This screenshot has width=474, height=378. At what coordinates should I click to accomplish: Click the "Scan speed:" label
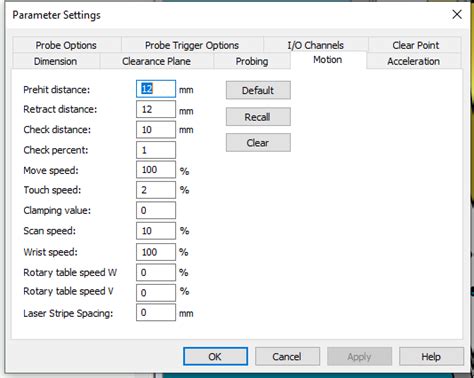click(x=49, y=231)
